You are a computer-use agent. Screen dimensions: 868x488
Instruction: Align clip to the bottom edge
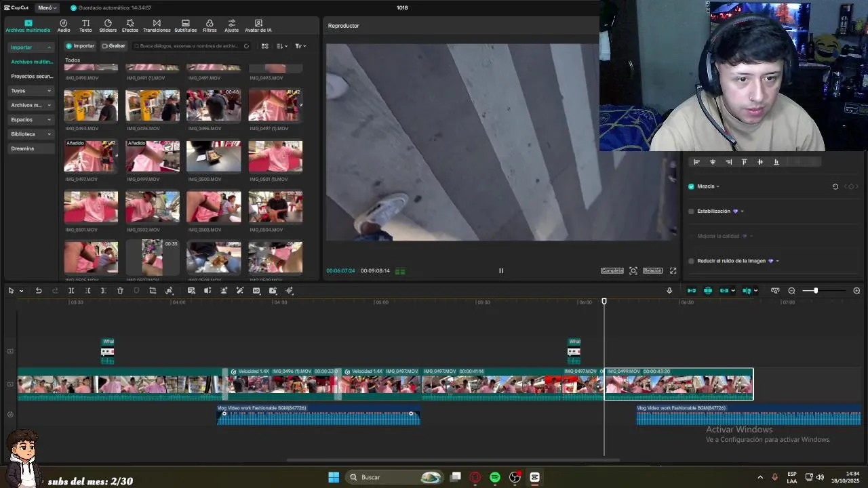pos(776,162)
